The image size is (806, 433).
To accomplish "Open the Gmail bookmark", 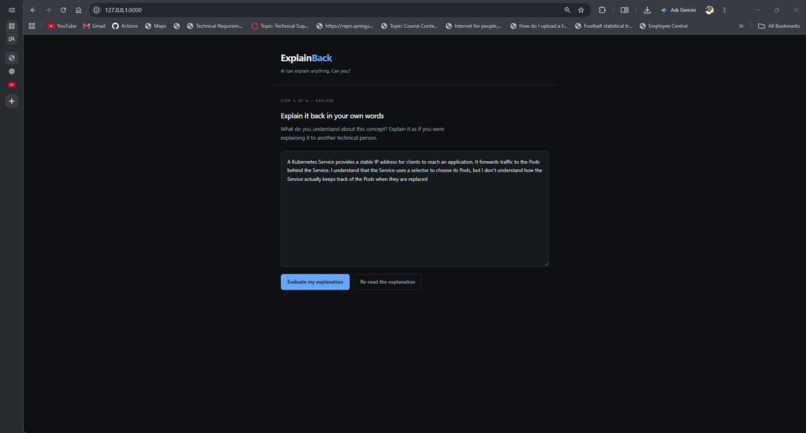I will coord(94,26).
